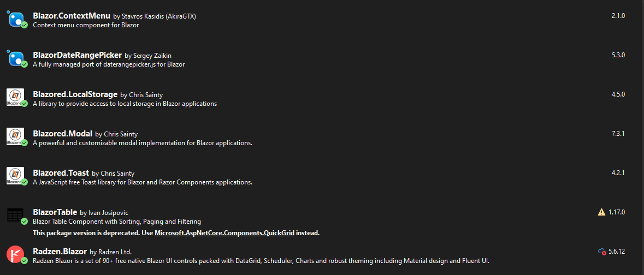
Task: Select the Blazored.Modal package title
Action: pos(62,133)
